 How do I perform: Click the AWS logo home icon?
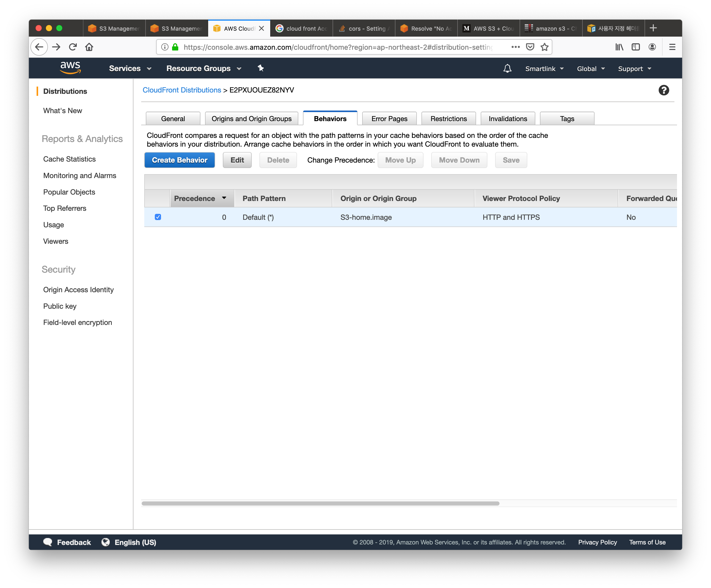70,68
